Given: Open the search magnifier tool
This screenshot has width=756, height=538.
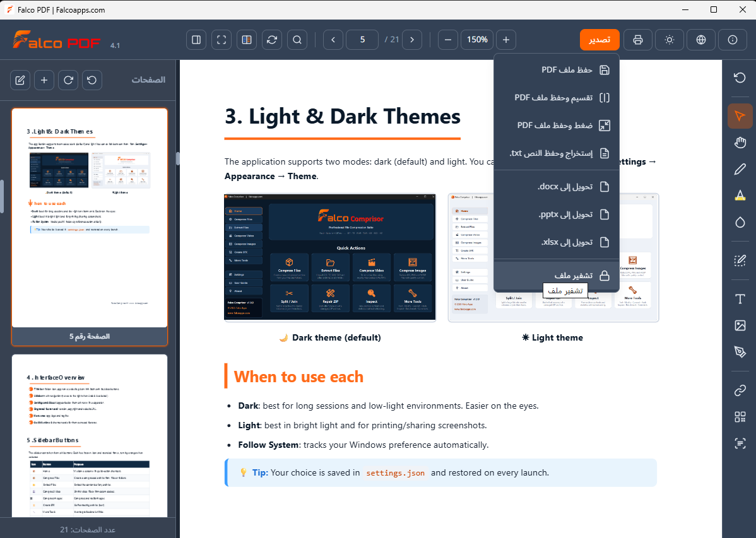Looking at the screenshot, I should (297, 40).
